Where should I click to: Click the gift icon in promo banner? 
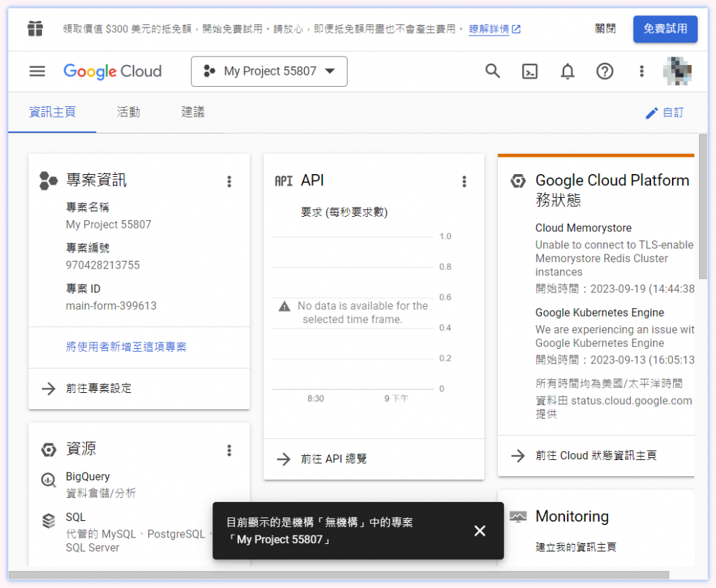pyautogui.click(x=35, y=29)
